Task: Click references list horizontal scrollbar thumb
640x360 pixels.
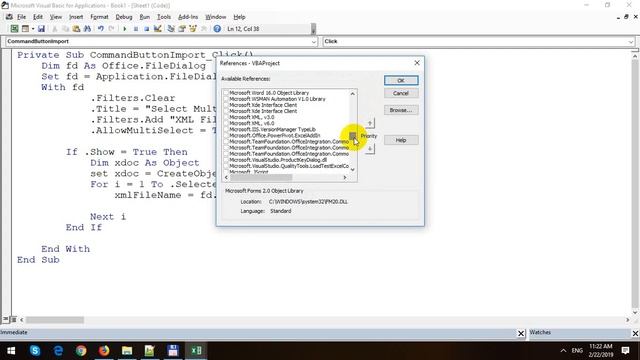Action: [261, 178]
